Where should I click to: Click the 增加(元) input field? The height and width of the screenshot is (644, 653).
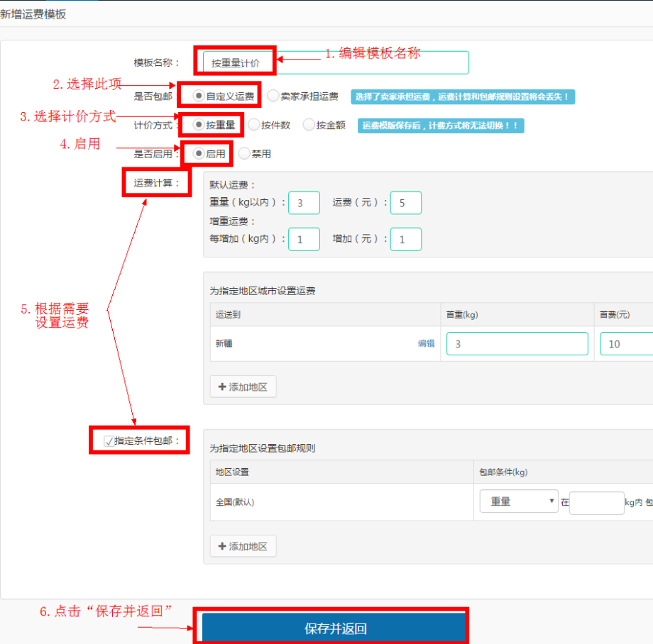405,239
